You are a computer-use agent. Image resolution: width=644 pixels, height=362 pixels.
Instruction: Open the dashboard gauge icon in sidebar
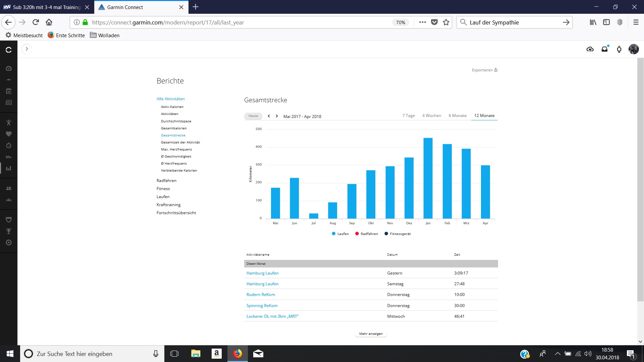(x=9, y=68)
